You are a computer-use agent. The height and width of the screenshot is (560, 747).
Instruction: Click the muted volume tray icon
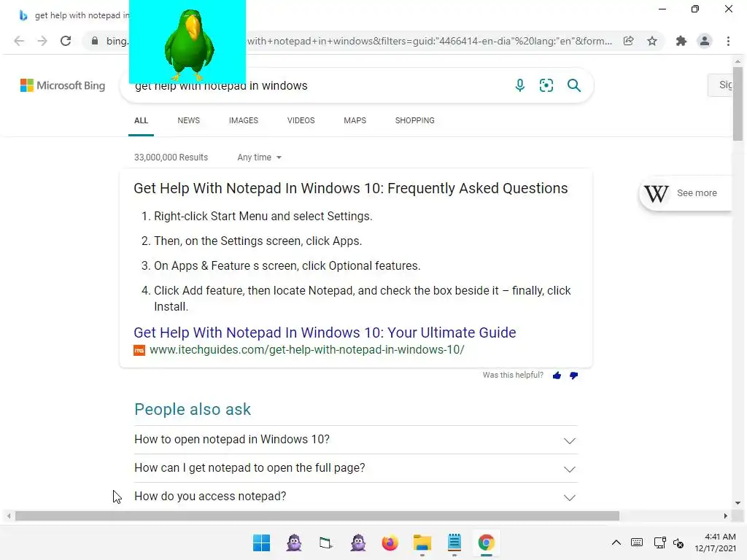point(678,542)
